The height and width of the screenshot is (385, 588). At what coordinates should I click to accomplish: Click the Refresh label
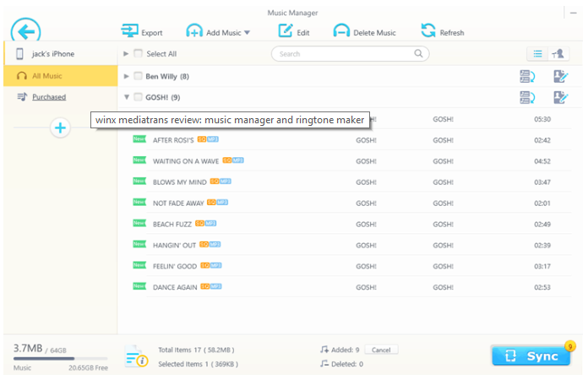452,33
